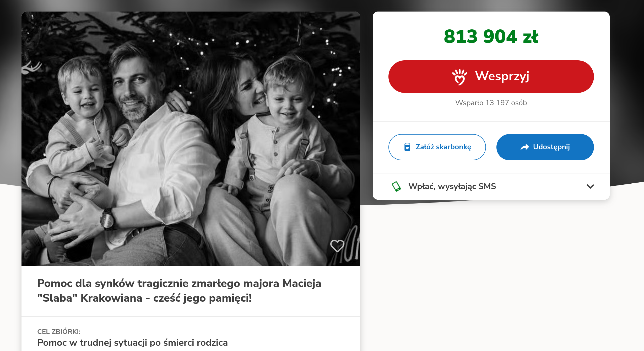Click the piggy bank can icon
The height and width of the screenshot is (351, 644).
pos(407,147)
